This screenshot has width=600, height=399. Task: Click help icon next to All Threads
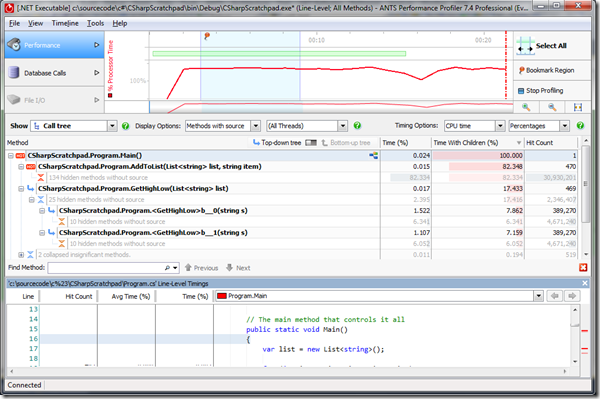357,125
